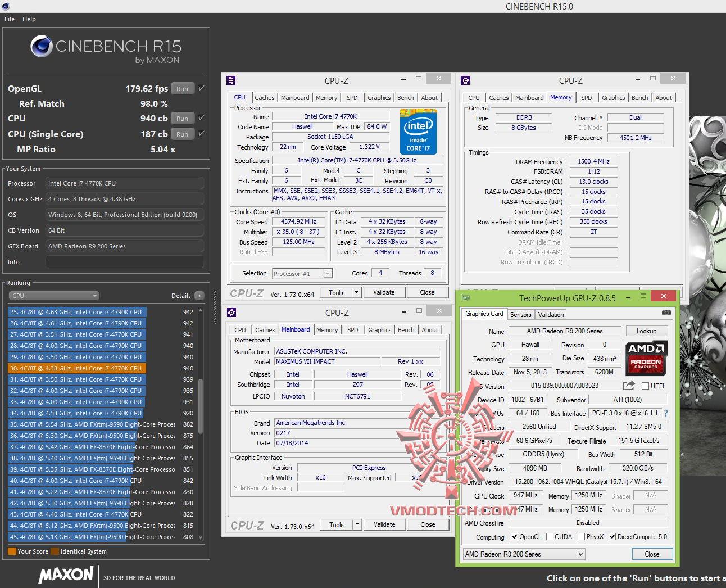Click the ranking list scroll-down arrow
This screenshot has height=588, width=726.
tap(201, 538)
